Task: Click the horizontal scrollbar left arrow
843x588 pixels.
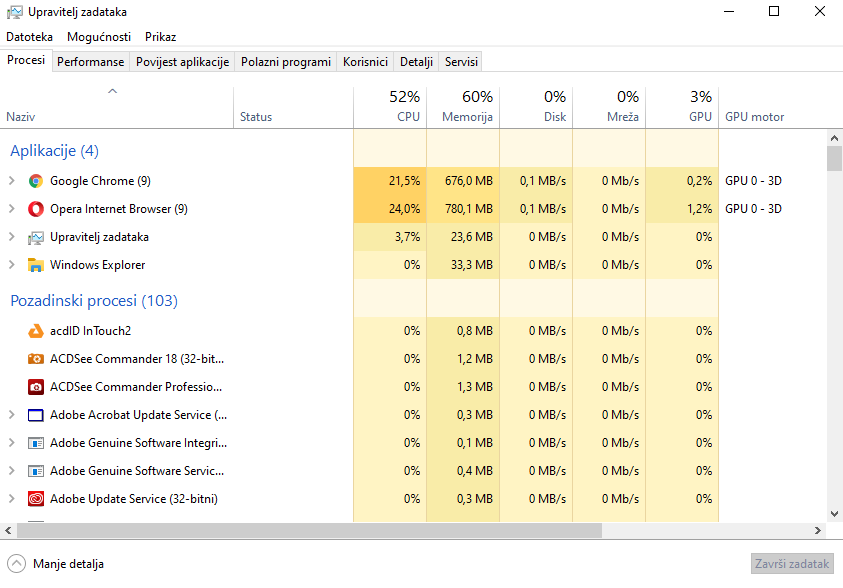Action: pos(8,530)
